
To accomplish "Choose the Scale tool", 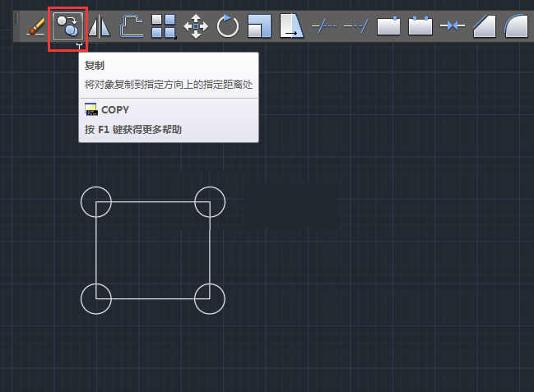I will click(x=259, y=25).
